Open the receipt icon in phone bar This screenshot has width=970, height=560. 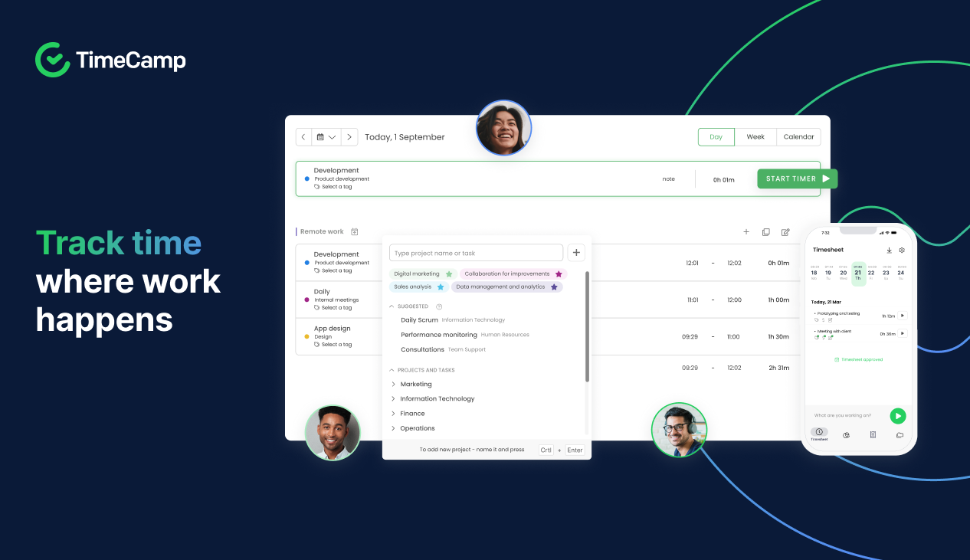873,435
